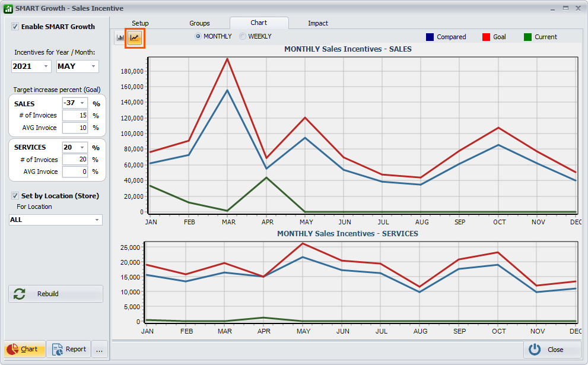Screen dimensions: 588x365
Task: Minimize the SMART Growth window
Action: (553, 8)
